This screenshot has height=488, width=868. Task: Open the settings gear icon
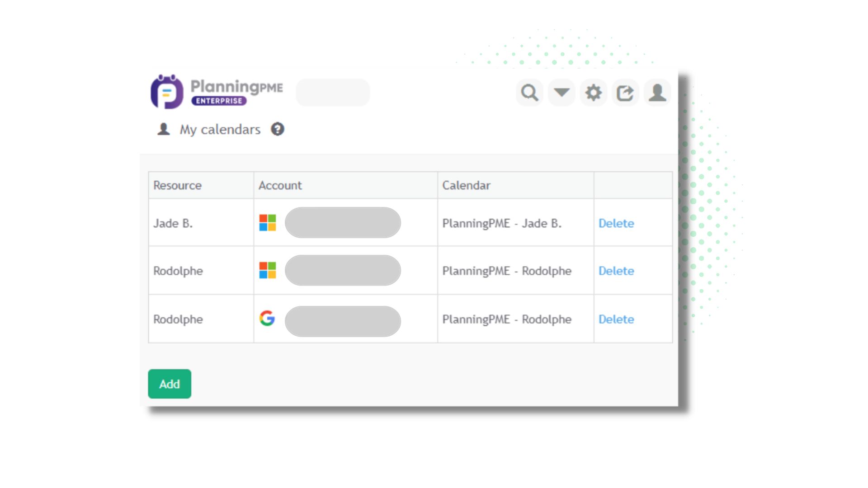593,93
